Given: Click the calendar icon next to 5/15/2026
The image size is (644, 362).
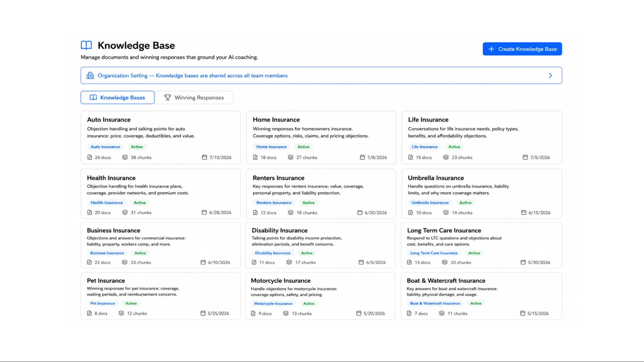Looking at the screenshot, I should [523, 313].
